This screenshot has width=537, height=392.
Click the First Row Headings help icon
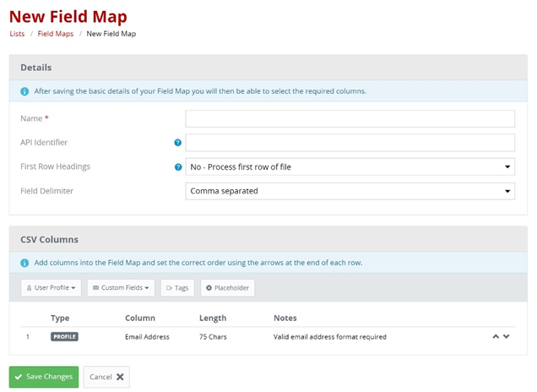point(178,167)
